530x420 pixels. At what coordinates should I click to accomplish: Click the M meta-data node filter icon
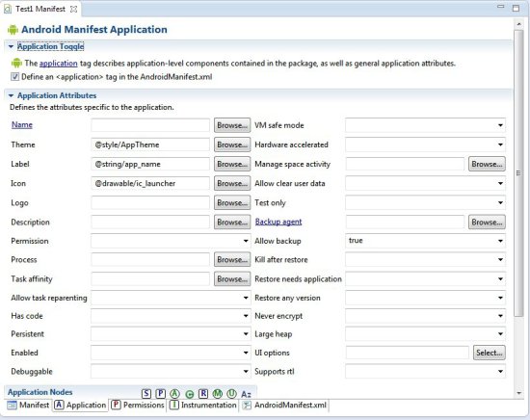click(218, 393)
